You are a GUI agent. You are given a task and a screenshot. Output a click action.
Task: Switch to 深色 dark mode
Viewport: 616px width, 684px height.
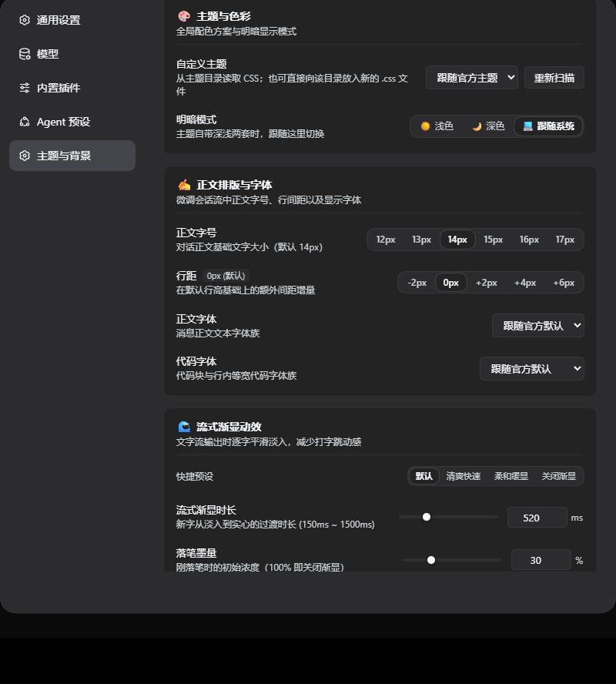click(x=488, y=126)
